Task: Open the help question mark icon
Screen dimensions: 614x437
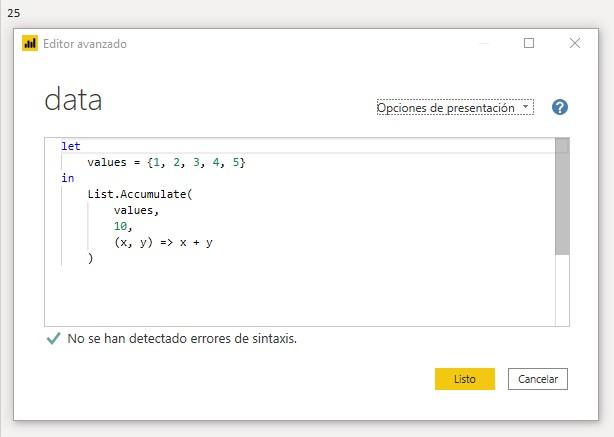Action: 560,107
